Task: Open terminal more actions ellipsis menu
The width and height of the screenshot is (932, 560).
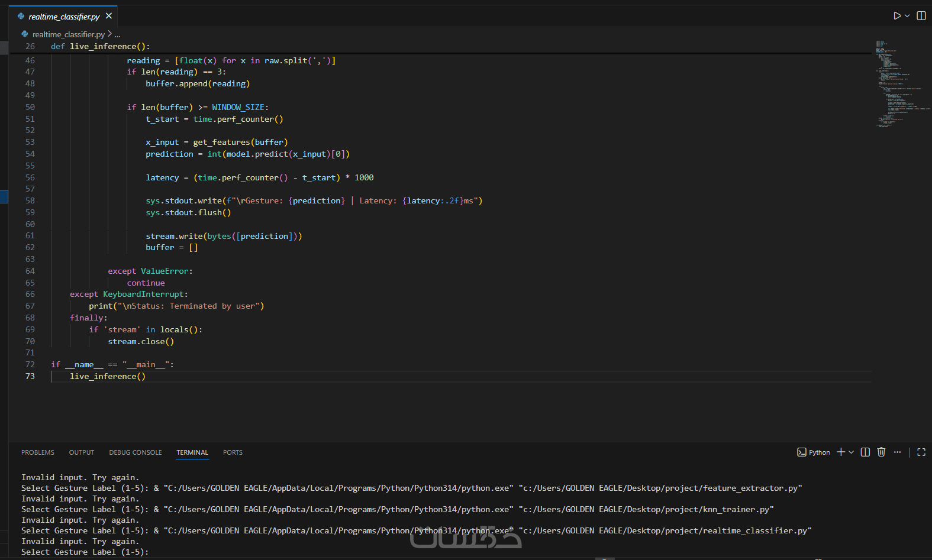Action: coord(897,452)
